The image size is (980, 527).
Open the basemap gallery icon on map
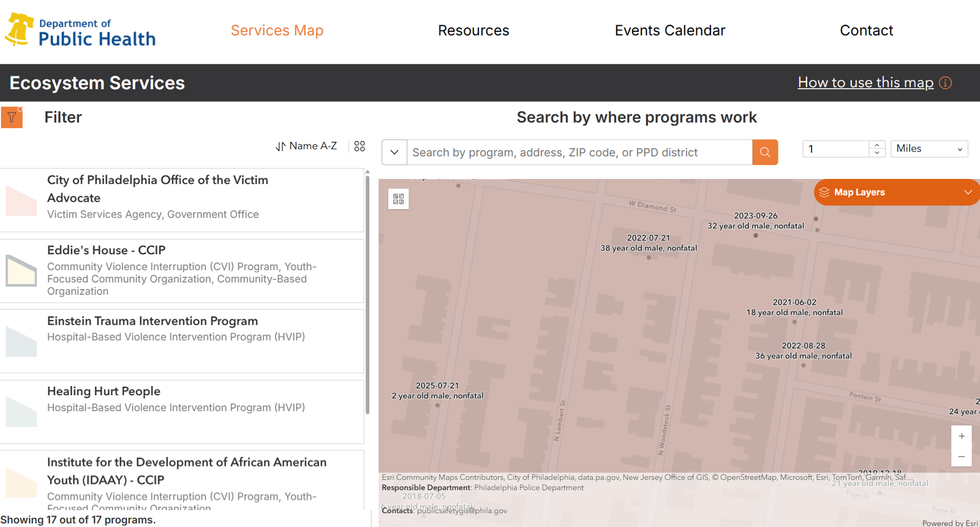tap(399, 199)
